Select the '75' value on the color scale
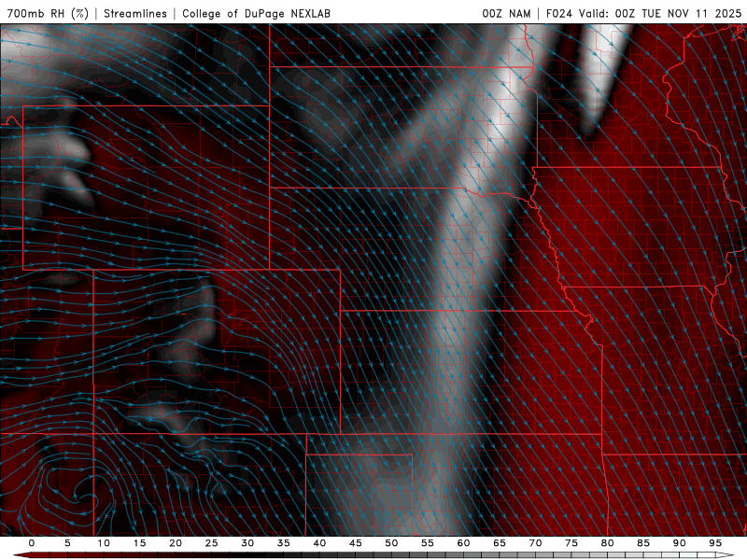The height and width of the screenshot is (560, 747). (571, 543)
